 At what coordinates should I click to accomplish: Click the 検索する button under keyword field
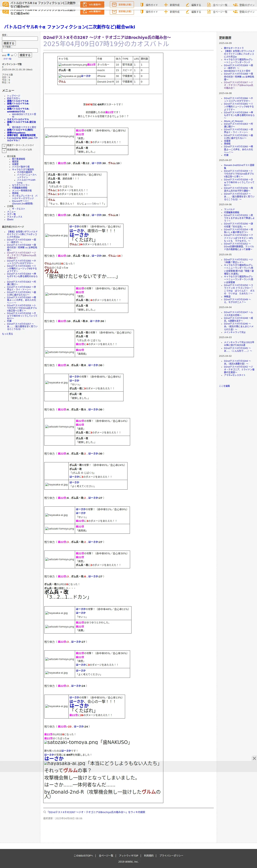point(9,43)
